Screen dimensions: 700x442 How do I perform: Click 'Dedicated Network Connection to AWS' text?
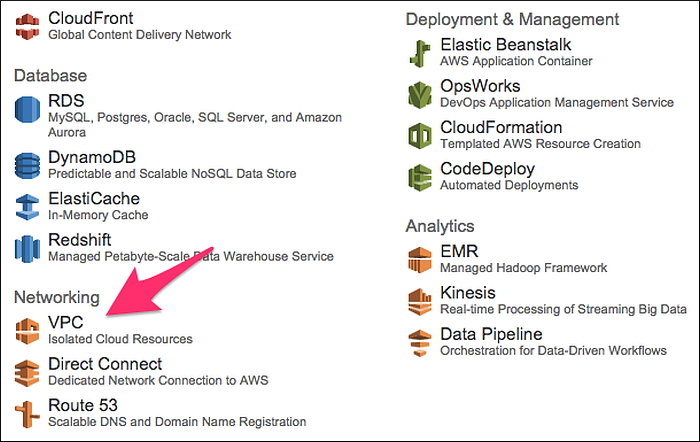coord(158,381)
